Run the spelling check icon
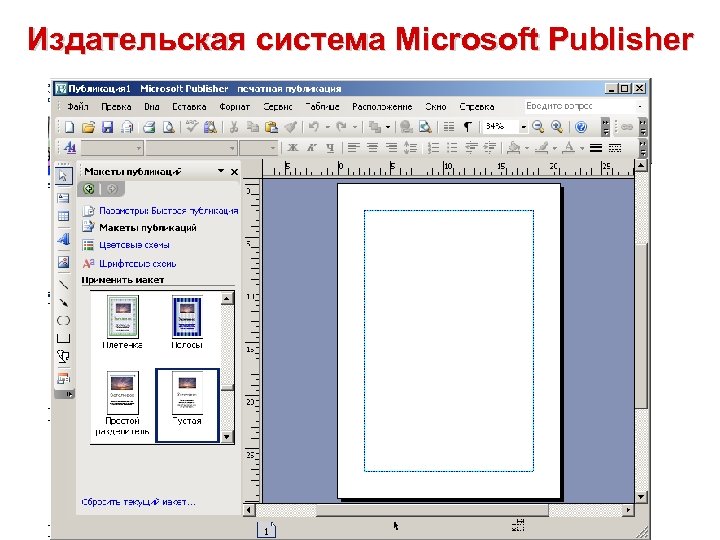This screenshot has width=720, height=540. click(x=191, y=127)
